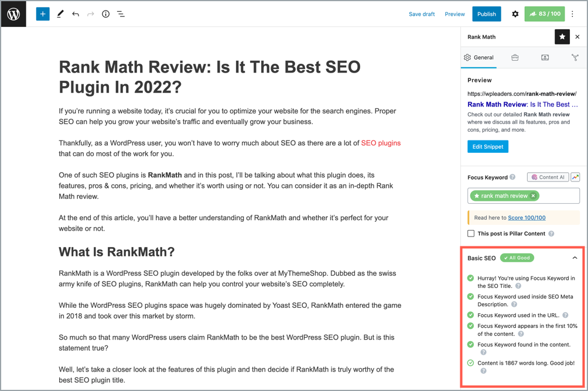The width and height of the screenshot is (588, 391).
Task: Open the Rank Math Schema tab
Action: [x=545, y=57]
